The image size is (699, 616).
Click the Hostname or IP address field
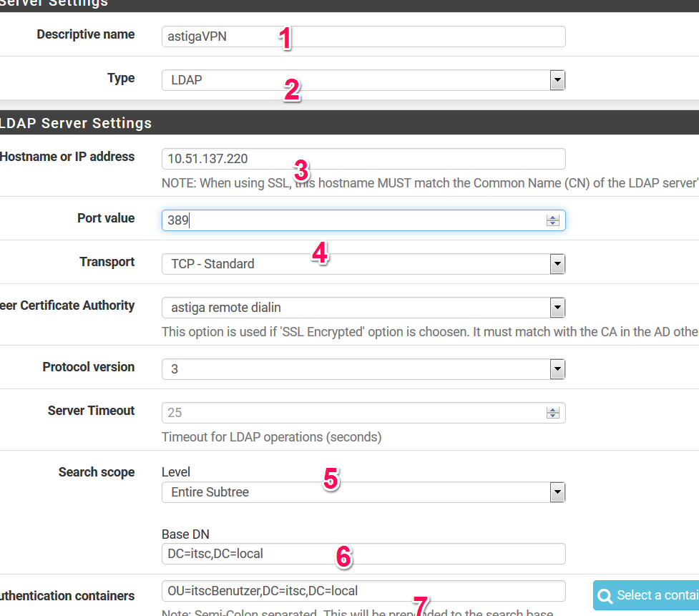click(363, 159)
